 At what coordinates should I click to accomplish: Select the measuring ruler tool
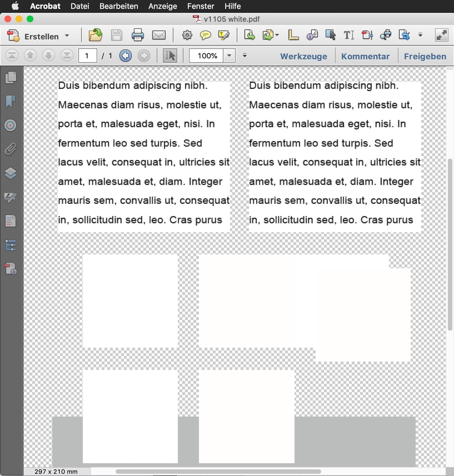(x=293, y=35)
